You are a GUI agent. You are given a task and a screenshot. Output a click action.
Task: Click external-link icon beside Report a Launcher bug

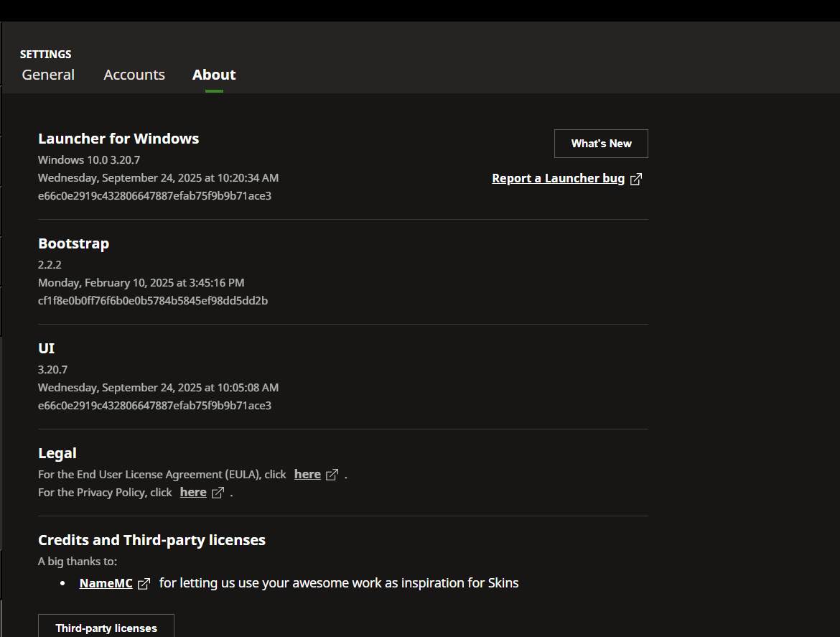636,179
